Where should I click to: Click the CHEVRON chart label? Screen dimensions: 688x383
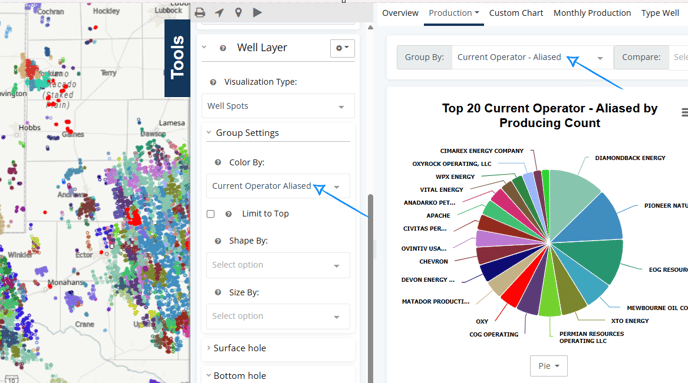point(434,261)
